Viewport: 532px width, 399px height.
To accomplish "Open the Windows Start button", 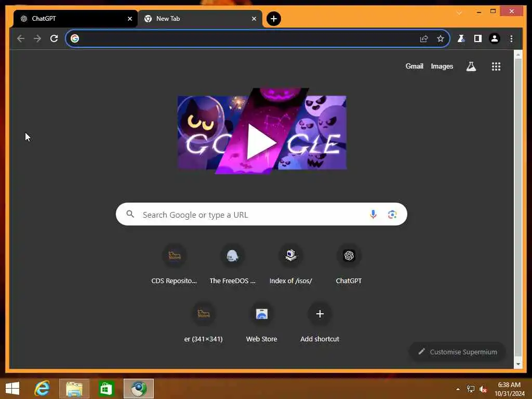I will [x=12, y=389].
